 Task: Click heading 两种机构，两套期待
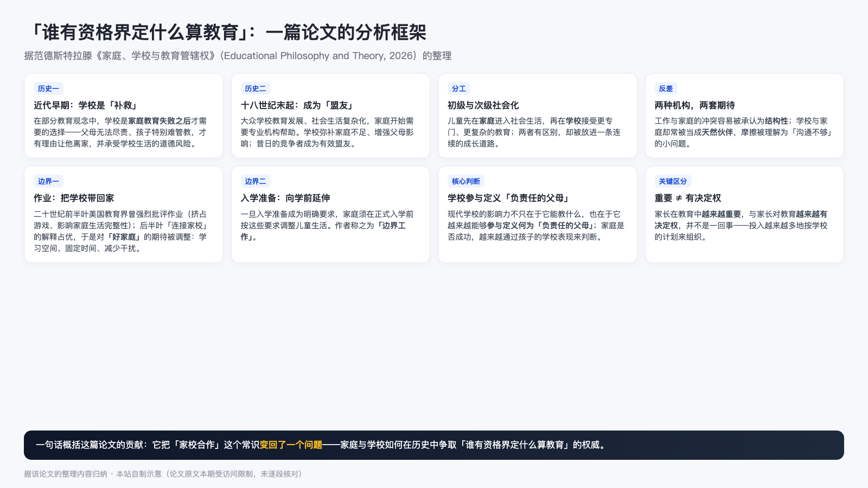[695, 105]
